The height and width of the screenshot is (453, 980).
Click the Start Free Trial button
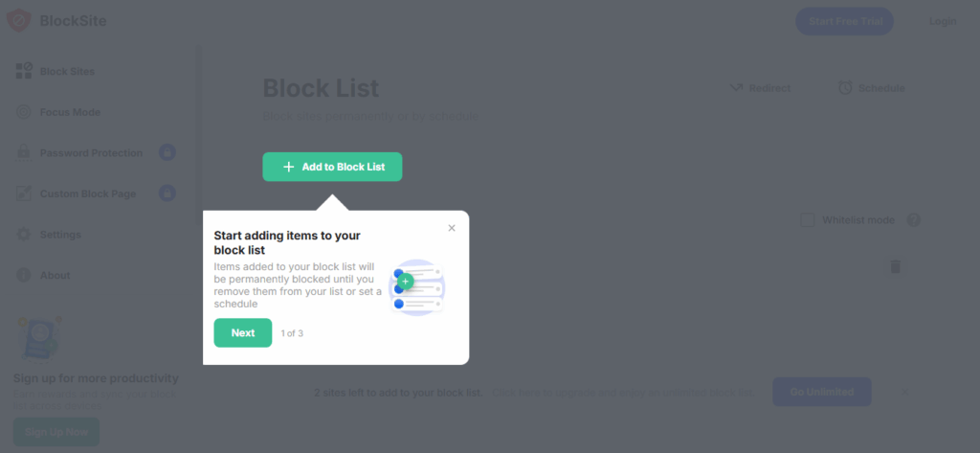pos(844,21)
